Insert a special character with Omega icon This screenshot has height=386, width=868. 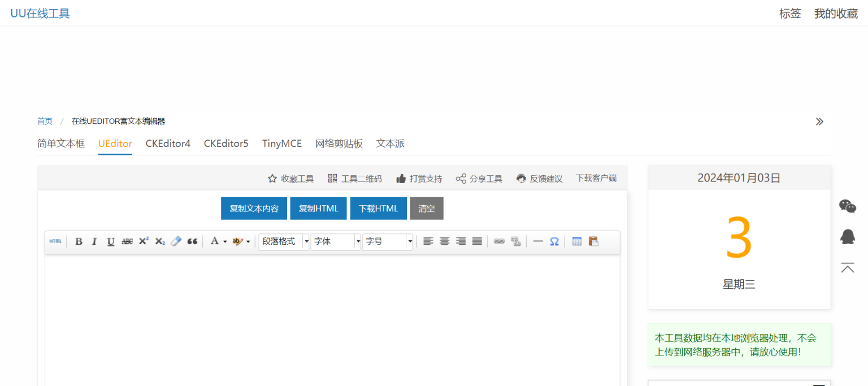pos(554,241)
